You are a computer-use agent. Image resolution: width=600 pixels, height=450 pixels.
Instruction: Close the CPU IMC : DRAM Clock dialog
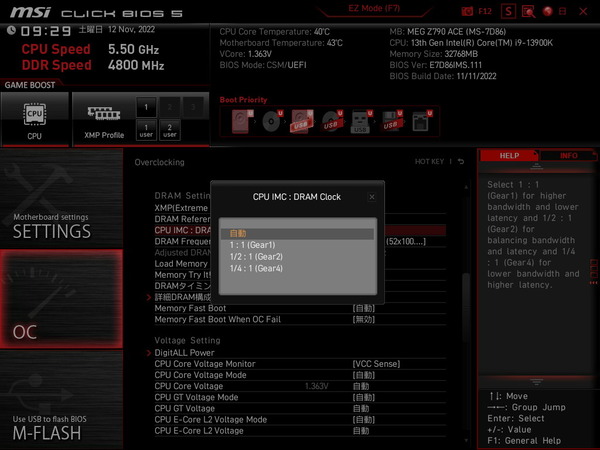pyautogui.click(x=372, y=197)
